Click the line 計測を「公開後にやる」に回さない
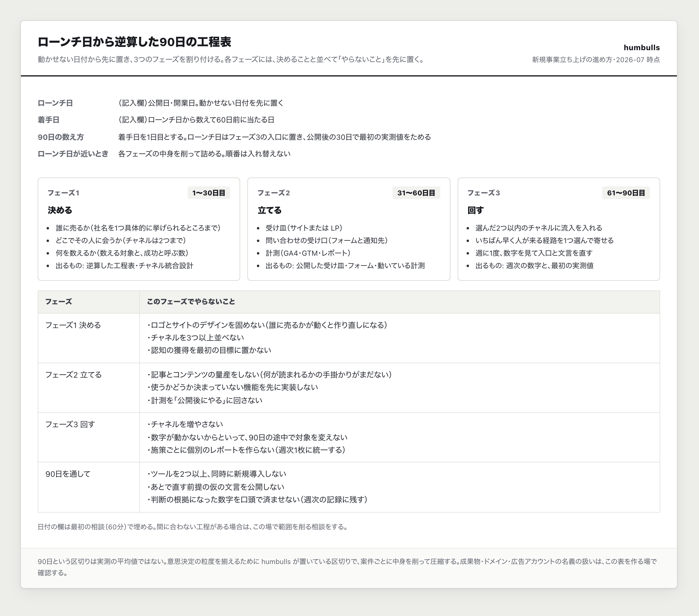This screenshot has width=699, height=616. click(x=205, y=401)
